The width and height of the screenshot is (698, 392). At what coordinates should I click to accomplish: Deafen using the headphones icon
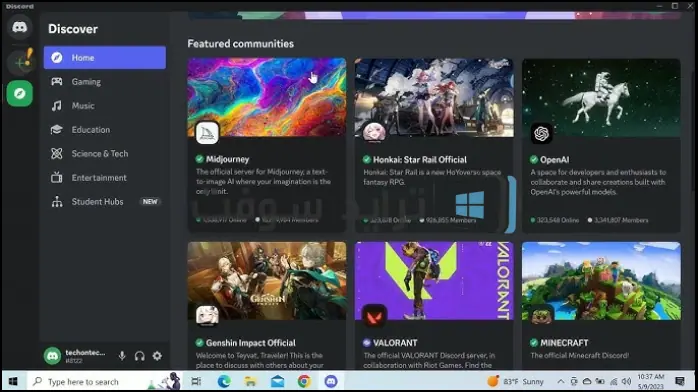(139, 356)
